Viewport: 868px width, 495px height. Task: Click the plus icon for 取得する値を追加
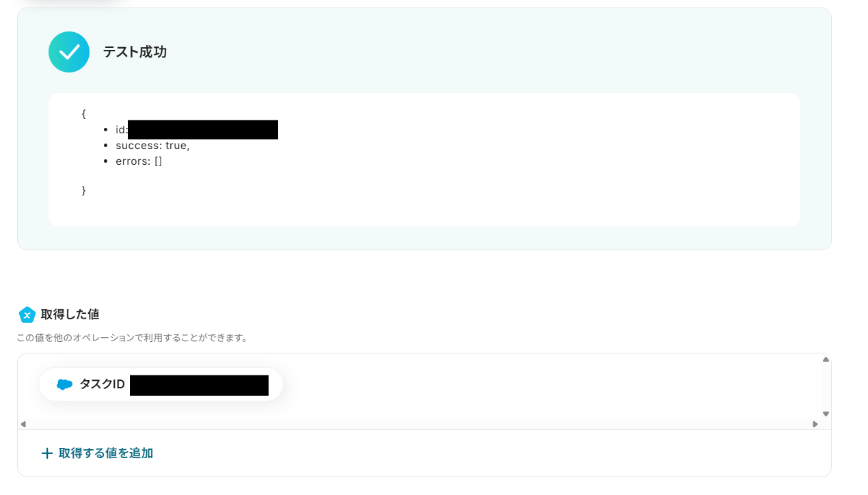click(47, 453)
